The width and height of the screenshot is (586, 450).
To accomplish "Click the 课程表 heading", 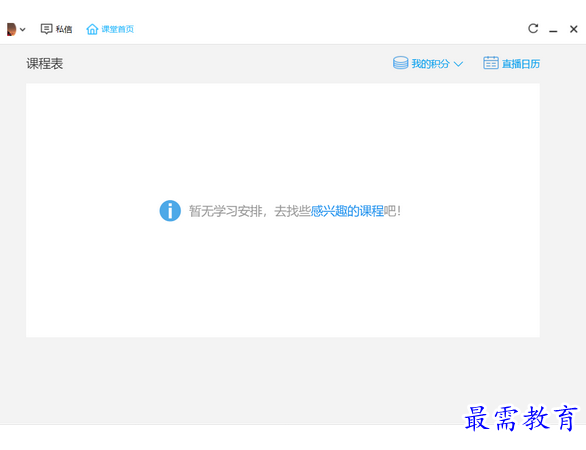I will (44, 64).
